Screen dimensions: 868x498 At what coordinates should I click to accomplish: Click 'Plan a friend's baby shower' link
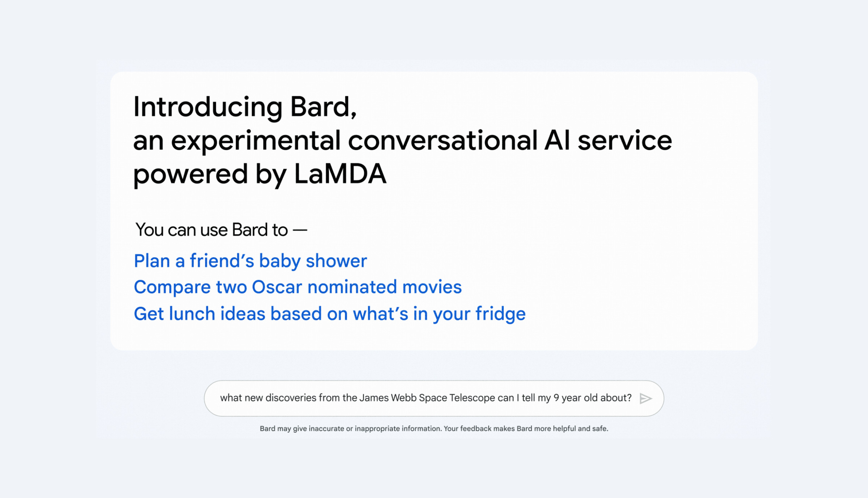pos(250,261)
